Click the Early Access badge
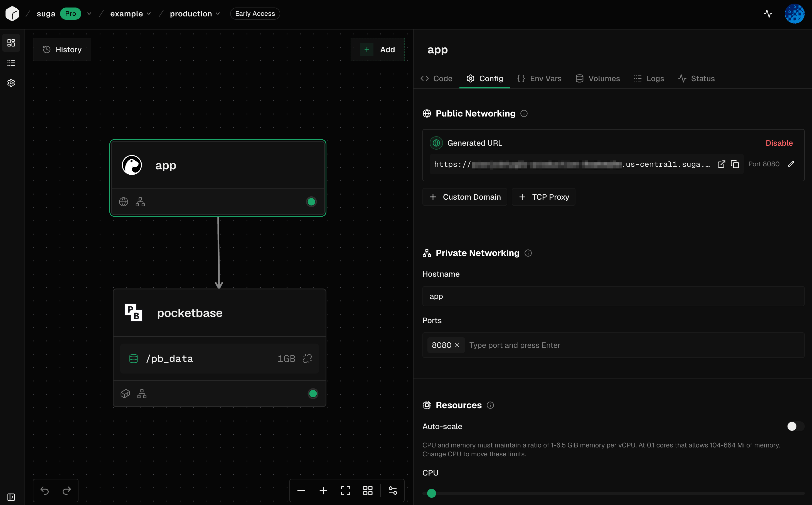The image size is (812, 505). pos(255,14)
